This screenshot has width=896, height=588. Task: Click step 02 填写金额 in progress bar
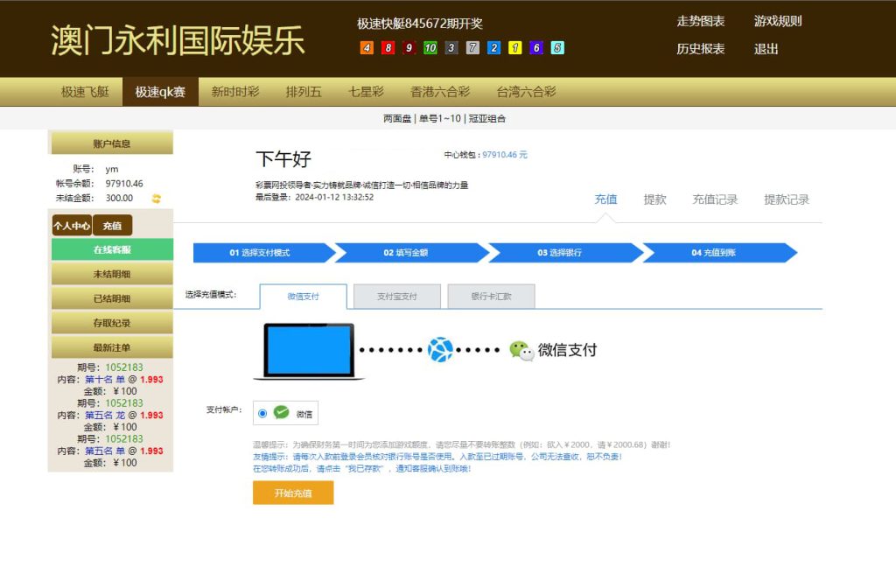click(x=407, y=252)
